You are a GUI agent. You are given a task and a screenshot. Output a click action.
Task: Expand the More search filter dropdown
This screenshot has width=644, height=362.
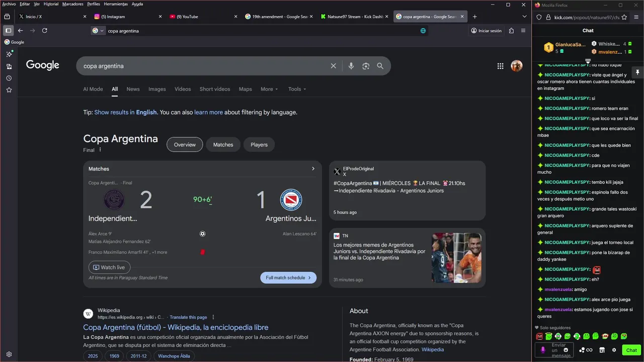click(269, 89)
